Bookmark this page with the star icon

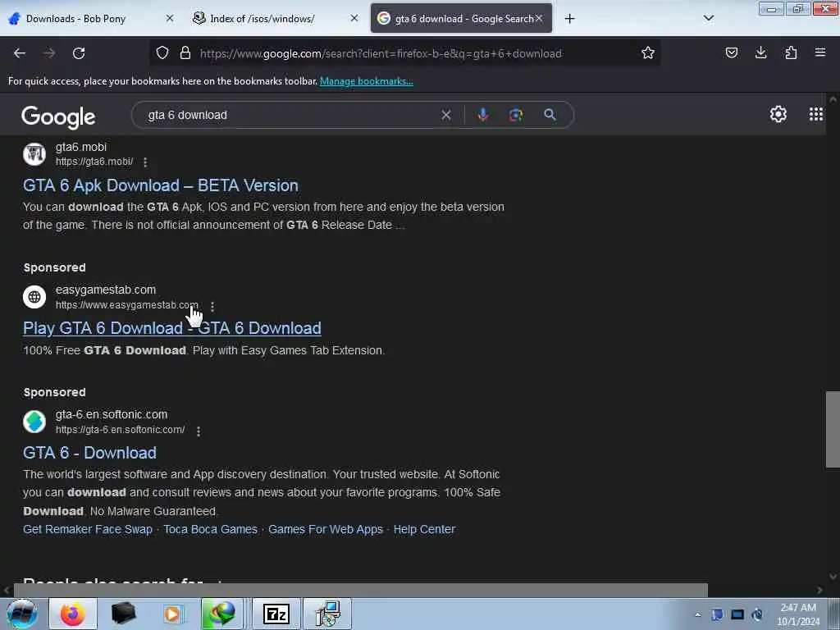(648, 52)
